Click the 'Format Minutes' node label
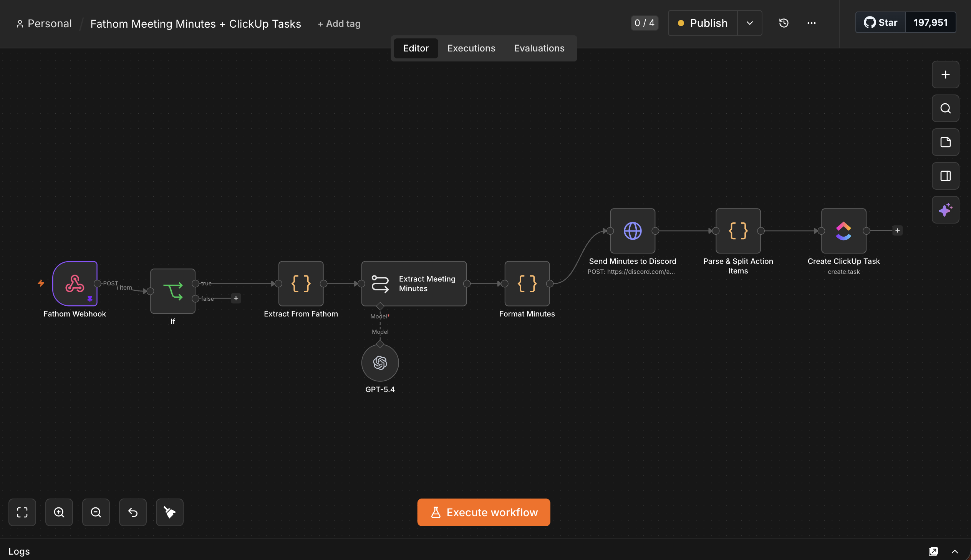This screenshot has height=560, width=971. point(527,314)
